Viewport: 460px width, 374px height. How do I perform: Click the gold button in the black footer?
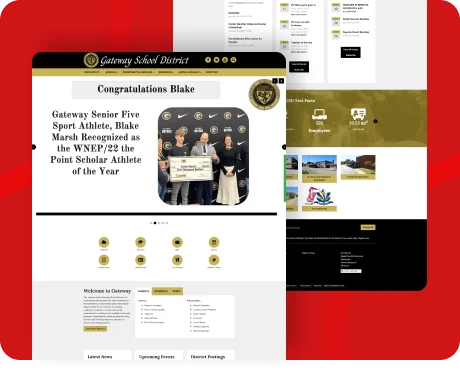[x=368, y=227]
